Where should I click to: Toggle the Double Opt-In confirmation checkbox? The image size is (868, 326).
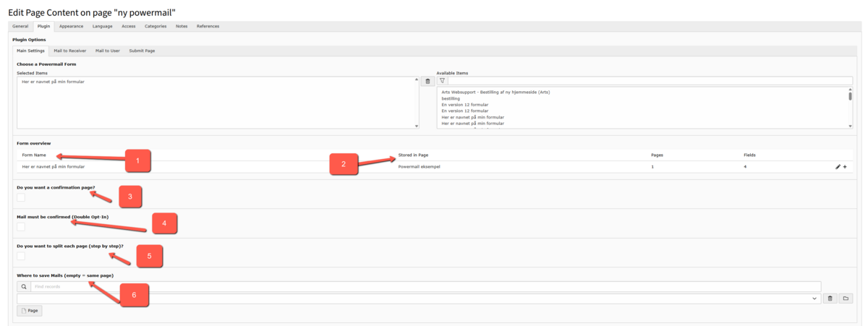(x=21, y=226)
